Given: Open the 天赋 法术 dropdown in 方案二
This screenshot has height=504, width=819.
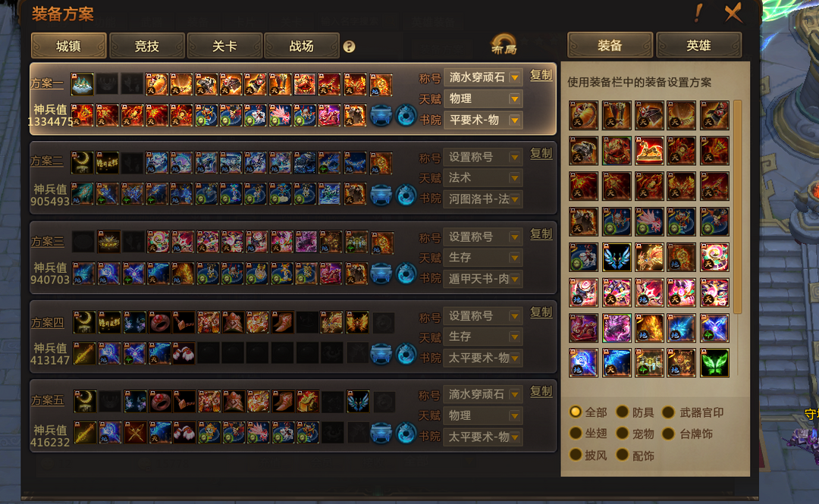Looking at the screenshot, I should coord(482,178).
